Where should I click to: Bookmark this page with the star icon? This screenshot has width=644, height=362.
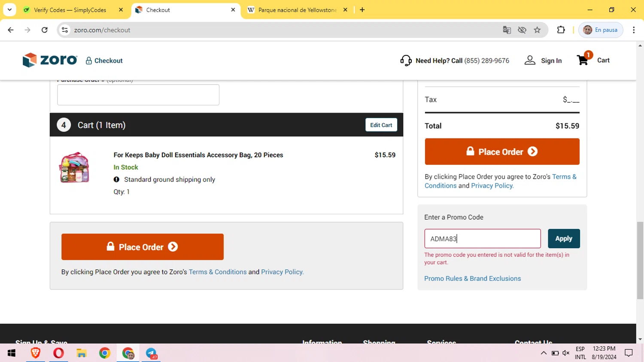click(x=537, y=30)
